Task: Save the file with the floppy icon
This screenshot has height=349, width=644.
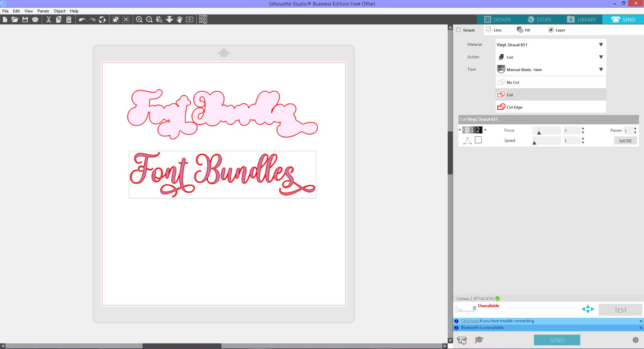Action: 25,19
